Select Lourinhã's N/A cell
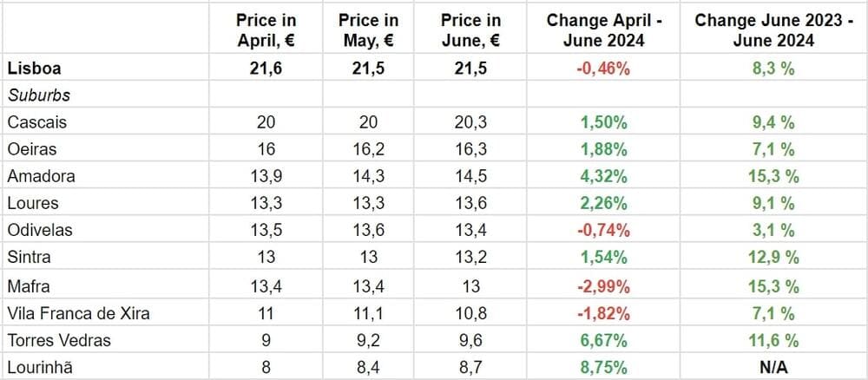The width and height of the screenshot is (868, 380). pyautogui.click(x=773, y=368)
